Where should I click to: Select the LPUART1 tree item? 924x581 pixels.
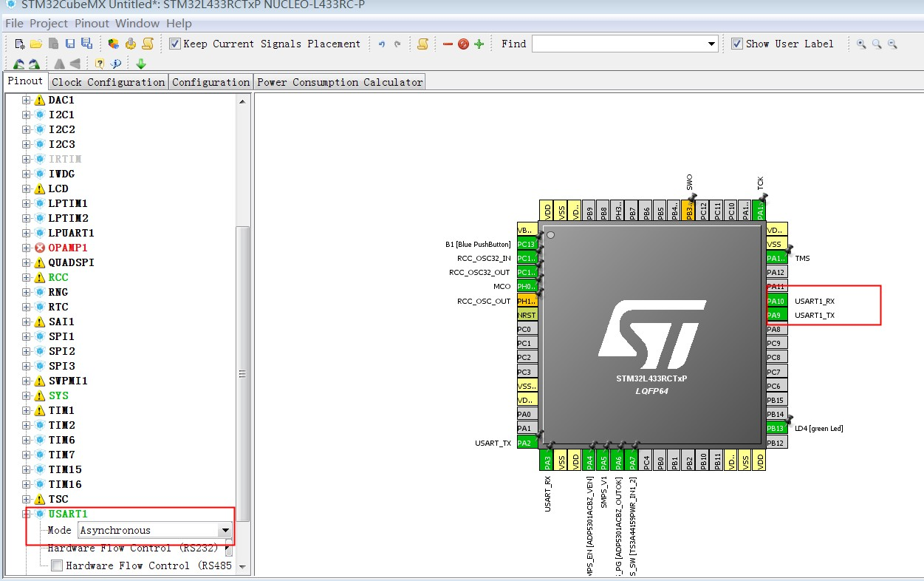[x=71, y=233]
